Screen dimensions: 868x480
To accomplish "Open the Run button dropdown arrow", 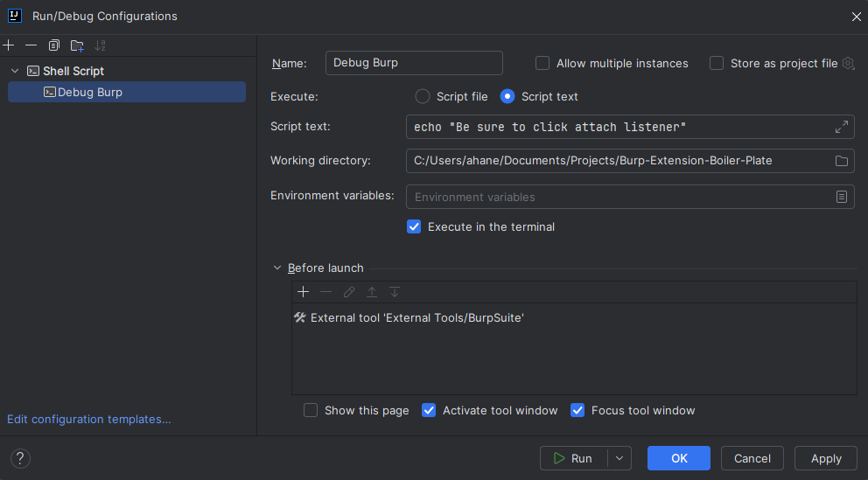I will tap(619, 458).
